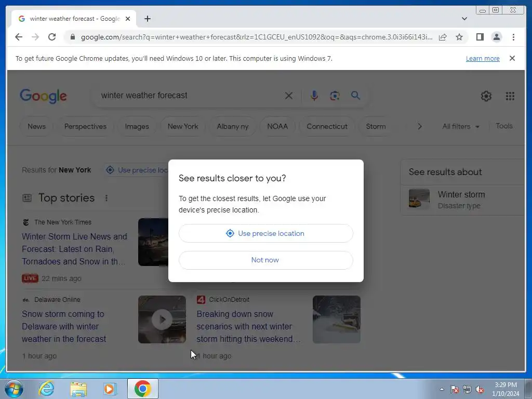Open the network status tray icon

467,389
